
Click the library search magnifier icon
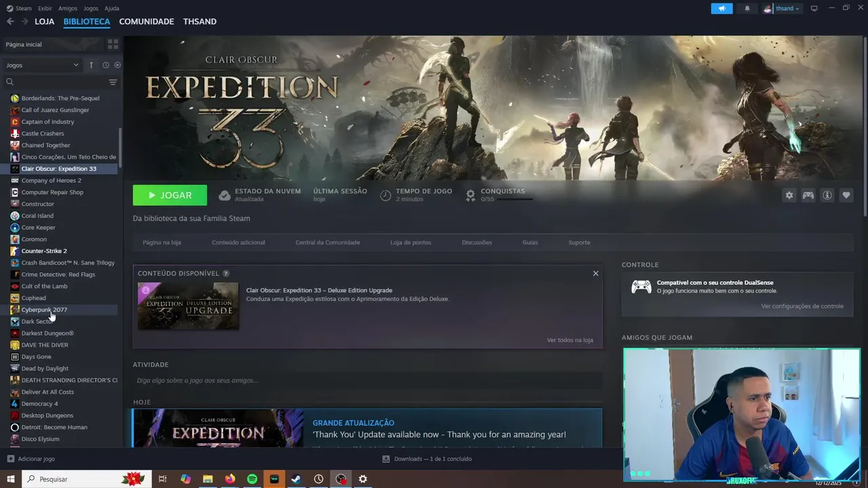coord(9,82)
